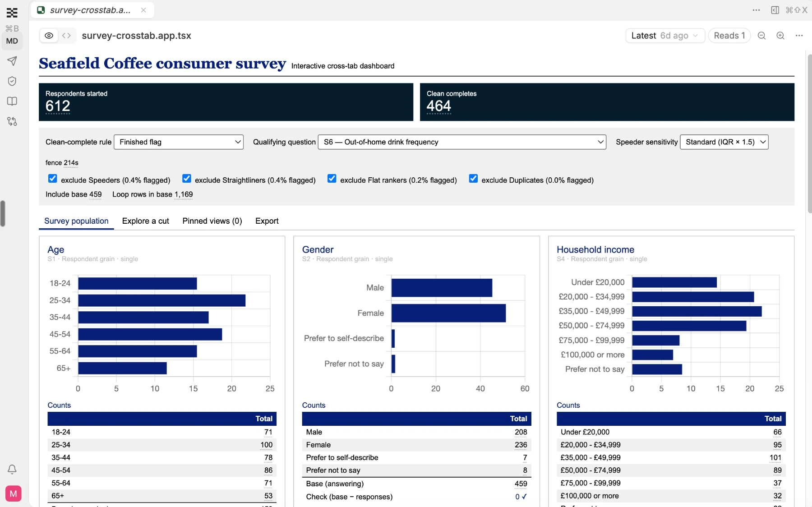Switch to the Explore a cut tab
The image size is (812, 507).
pyautogui.click(x=145, y=221)
